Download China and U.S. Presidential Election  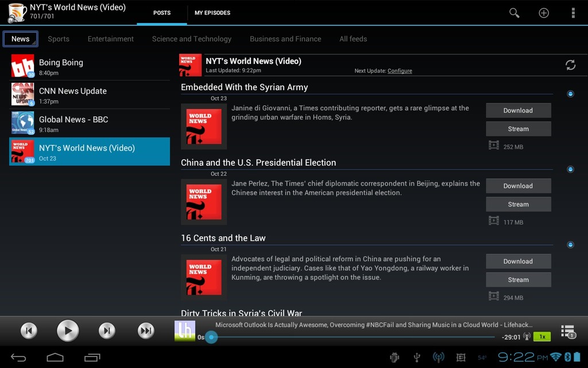click(x=519, y=186)
